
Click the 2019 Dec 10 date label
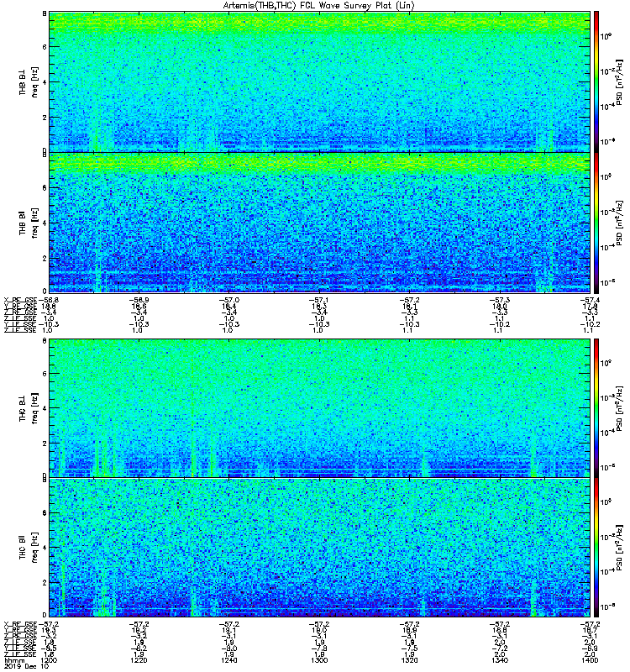pos(26,667)
